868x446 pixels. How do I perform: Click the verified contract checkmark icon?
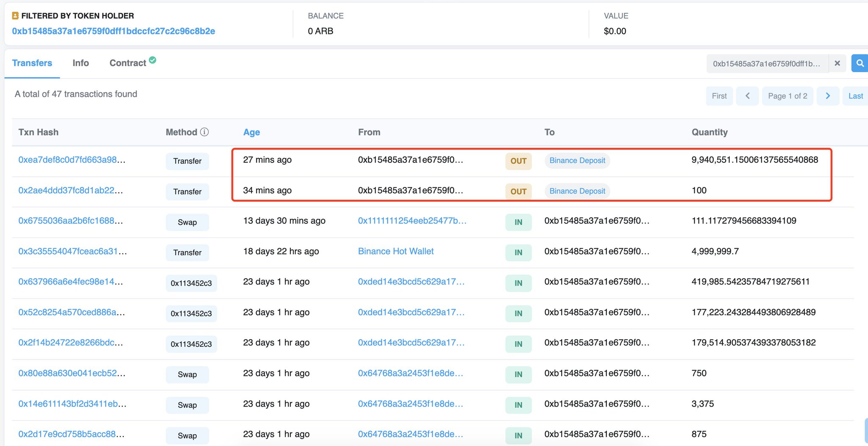(153, 60)
